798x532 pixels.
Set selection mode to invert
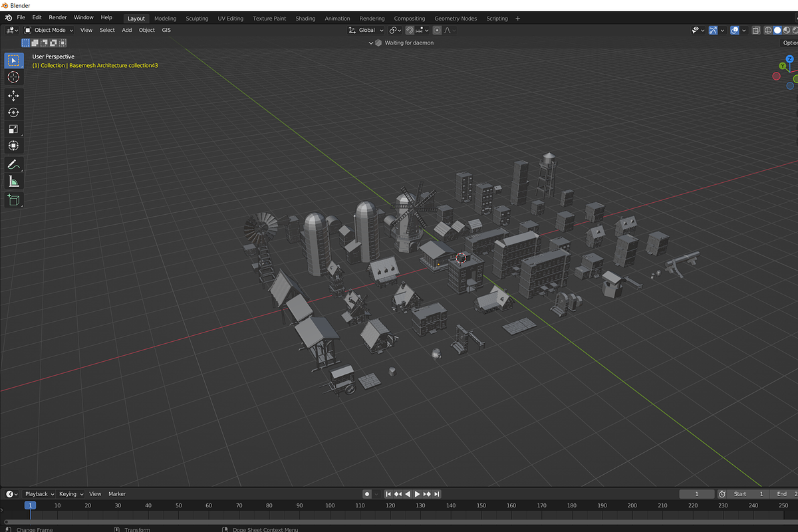click(x=53, y=43)
